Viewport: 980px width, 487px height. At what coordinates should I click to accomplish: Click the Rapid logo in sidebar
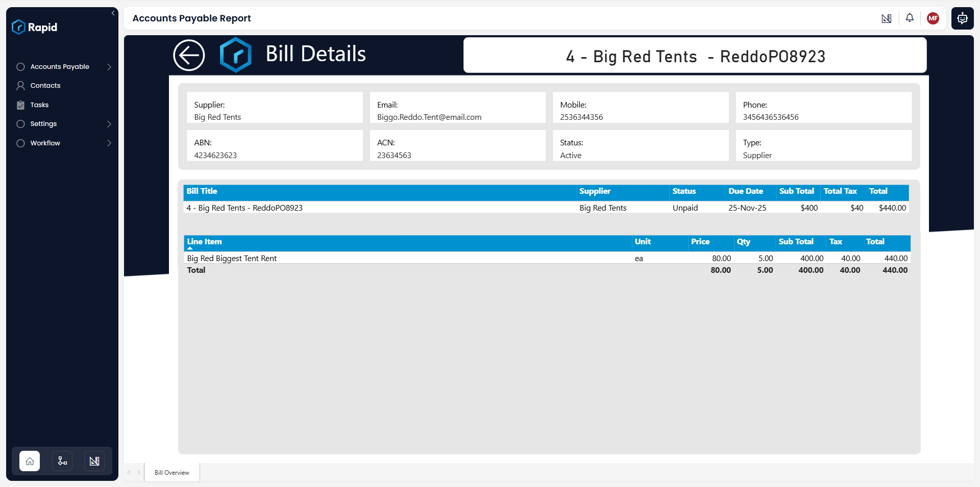[35, 27]
